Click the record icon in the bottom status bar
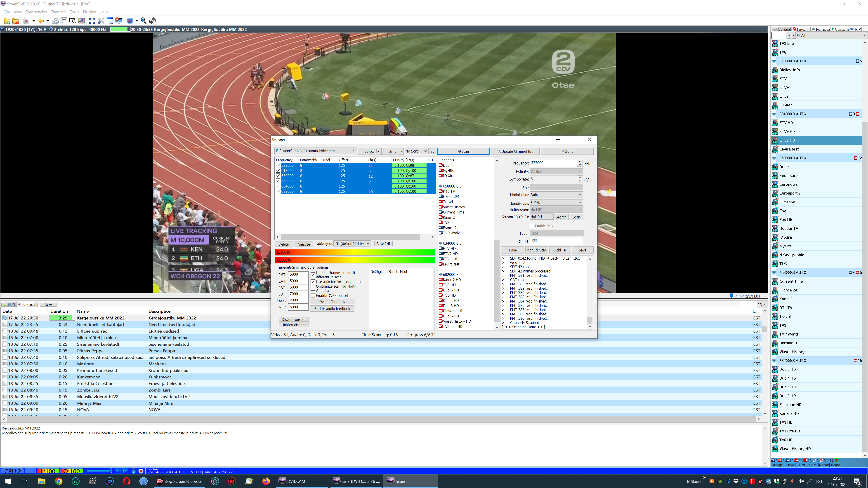 pos(141,471)
